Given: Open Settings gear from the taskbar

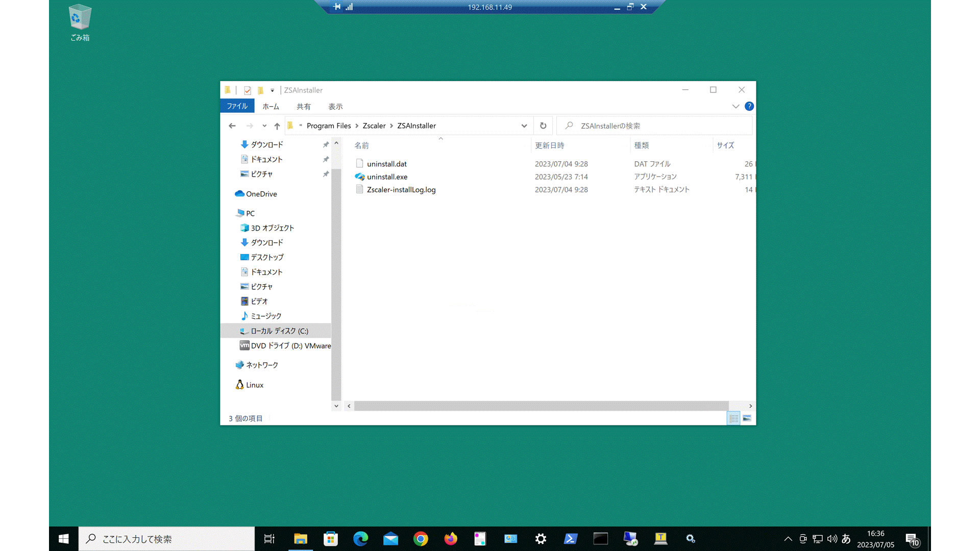Looking at the screenshot, I should click(x=541, y=539).
